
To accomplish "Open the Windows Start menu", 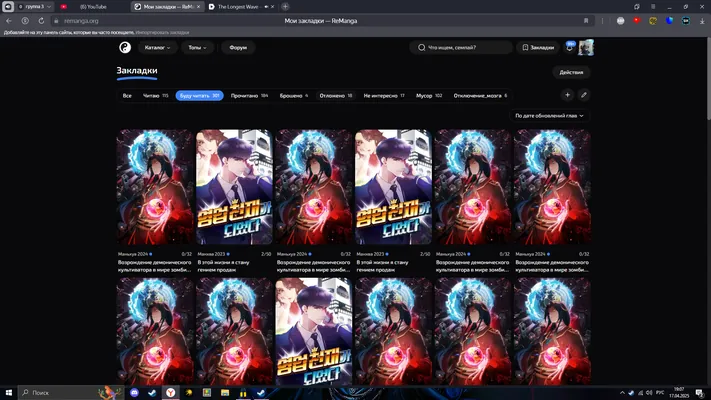I will 9,393.
